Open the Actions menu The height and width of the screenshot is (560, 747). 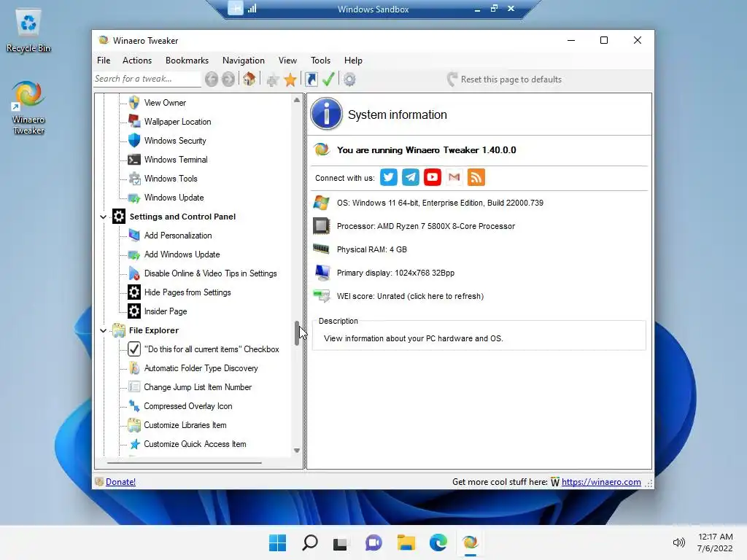pyautogui.click(x=137, y=61)
